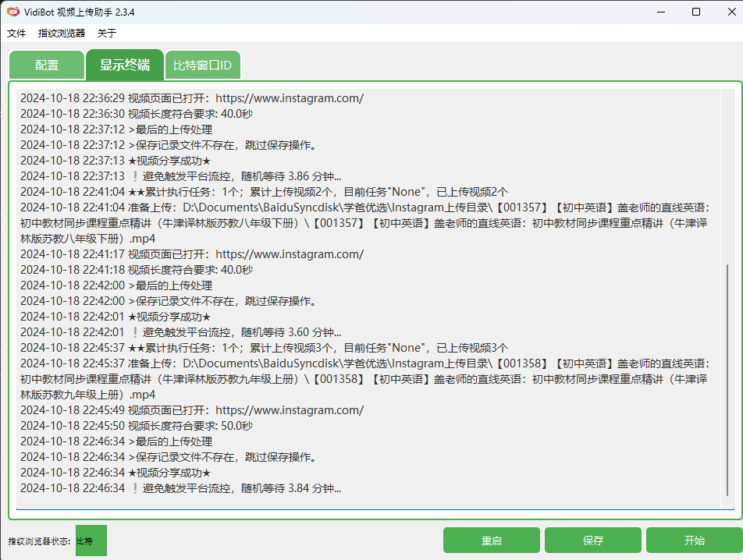Minimize the VidiBot window
Viewport: 743px width, 560px height.
coord(661,12)
